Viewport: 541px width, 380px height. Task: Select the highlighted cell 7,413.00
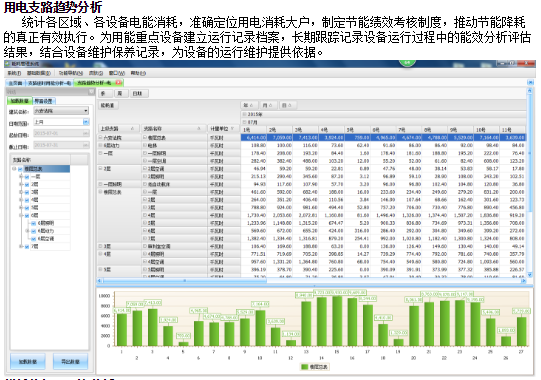305,137
